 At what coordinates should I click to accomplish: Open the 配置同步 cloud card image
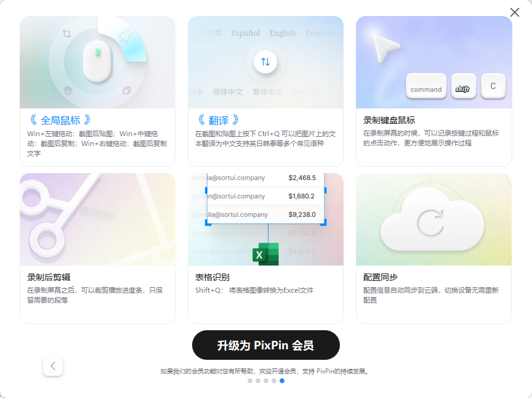point(434,219)
